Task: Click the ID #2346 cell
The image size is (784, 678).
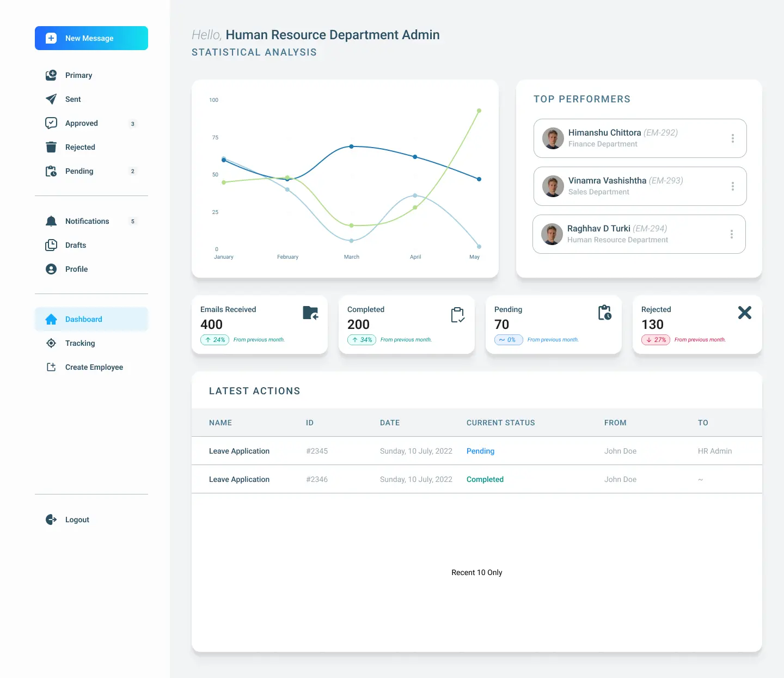Action: (317, 479)
